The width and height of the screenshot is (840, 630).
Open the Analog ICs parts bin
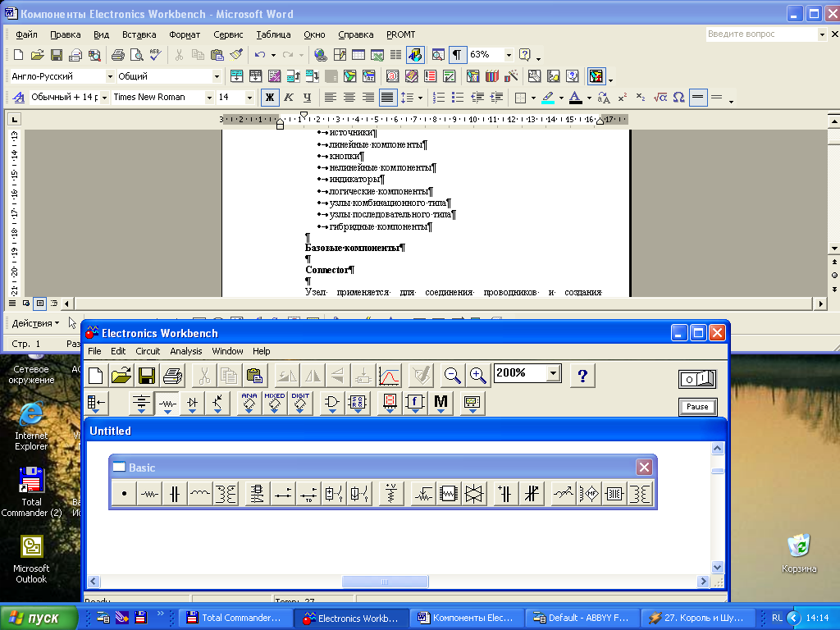click(249, 404)
